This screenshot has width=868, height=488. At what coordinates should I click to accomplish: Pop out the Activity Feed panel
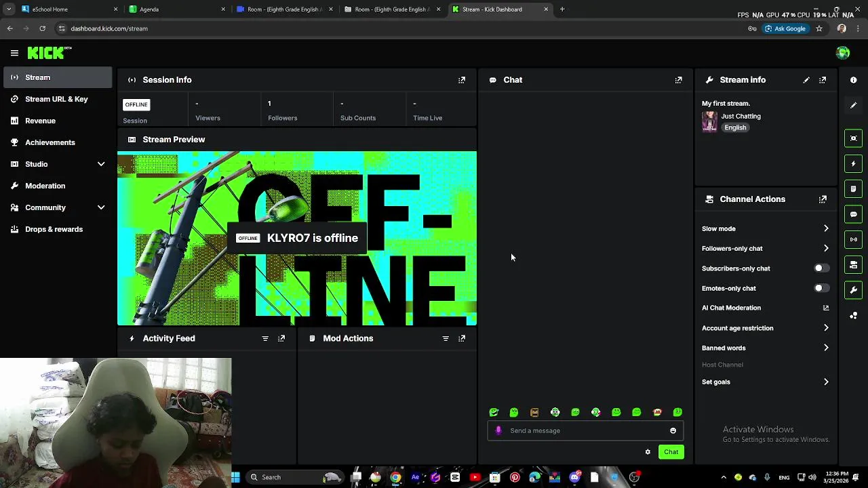click(x=281, y=338)
